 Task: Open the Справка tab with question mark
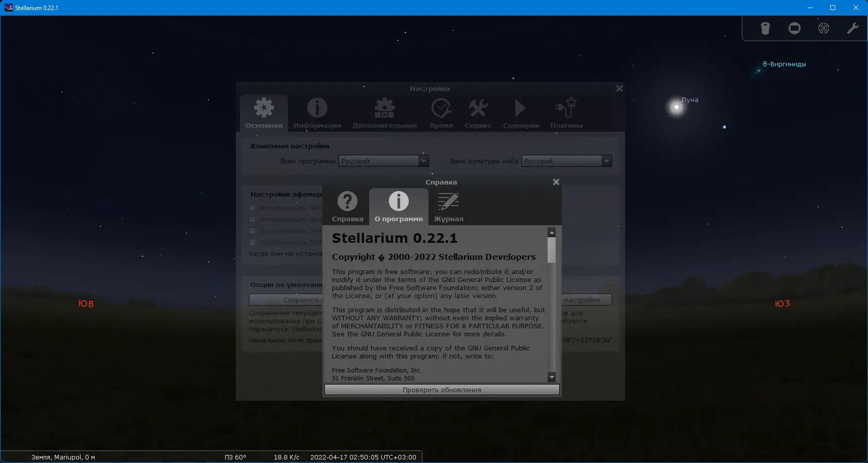coord(348,207)
